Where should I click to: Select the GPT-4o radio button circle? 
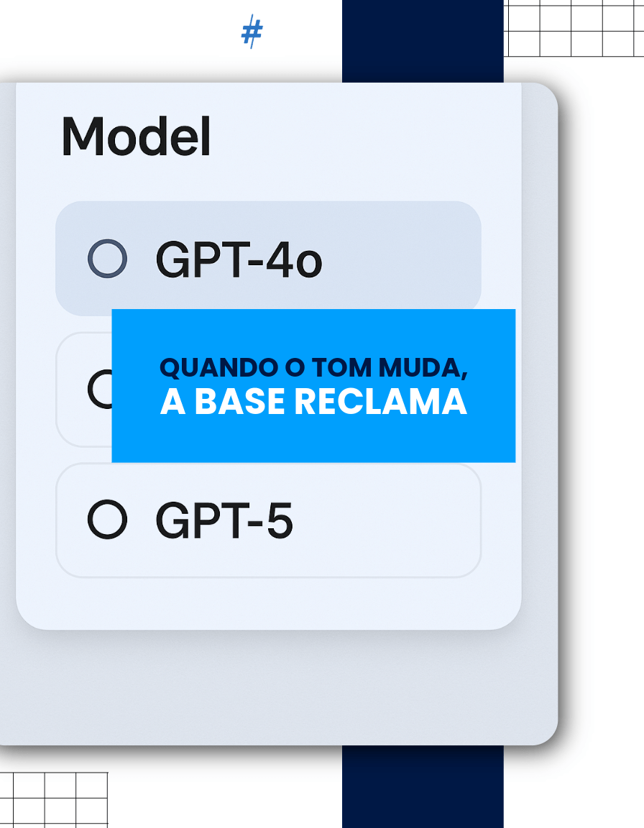click(107, 259)
